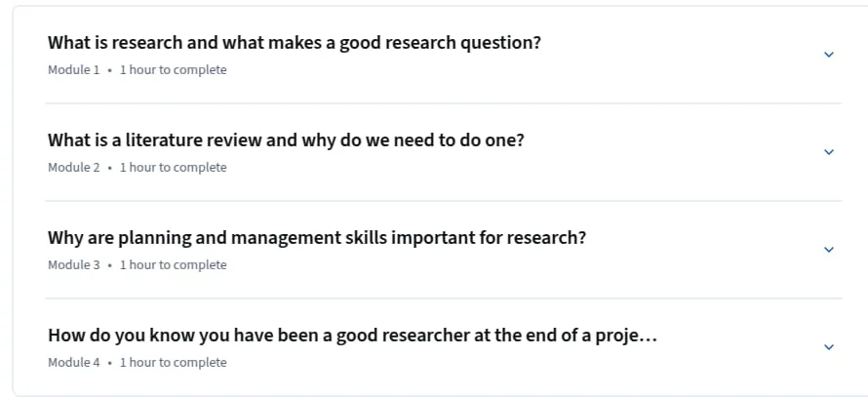
Task: Click the 'Module 4' label text
Action: point(73,362)
